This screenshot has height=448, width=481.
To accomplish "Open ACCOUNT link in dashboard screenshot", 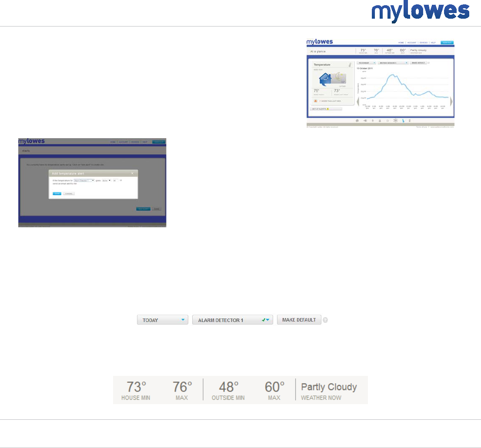I will coord(412,43).
